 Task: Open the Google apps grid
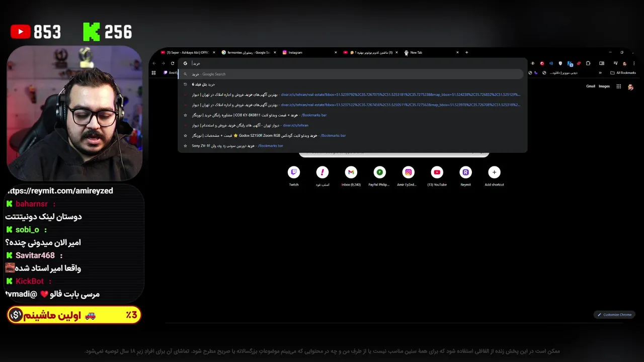pos(618,86)
